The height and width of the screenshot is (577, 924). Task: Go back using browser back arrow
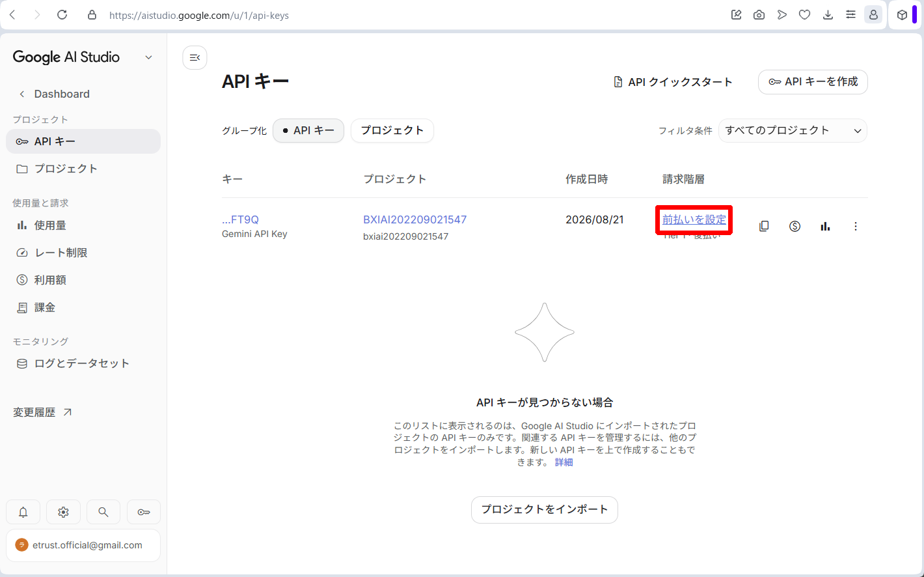click(x=12, y=14)
